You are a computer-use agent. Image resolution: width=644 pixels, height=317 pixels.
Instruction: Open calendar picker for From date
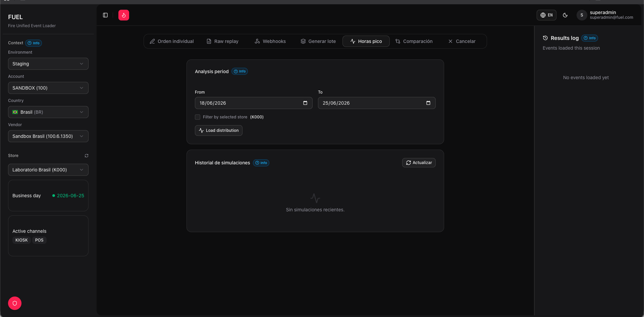[305, 103]
